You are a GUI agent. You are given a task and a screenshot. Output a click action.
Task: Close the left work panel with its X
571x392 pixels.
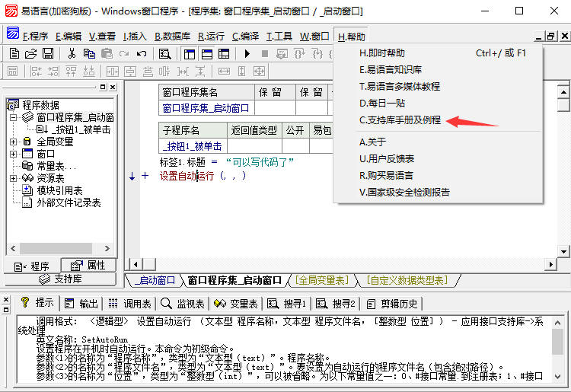click(113, 87)
